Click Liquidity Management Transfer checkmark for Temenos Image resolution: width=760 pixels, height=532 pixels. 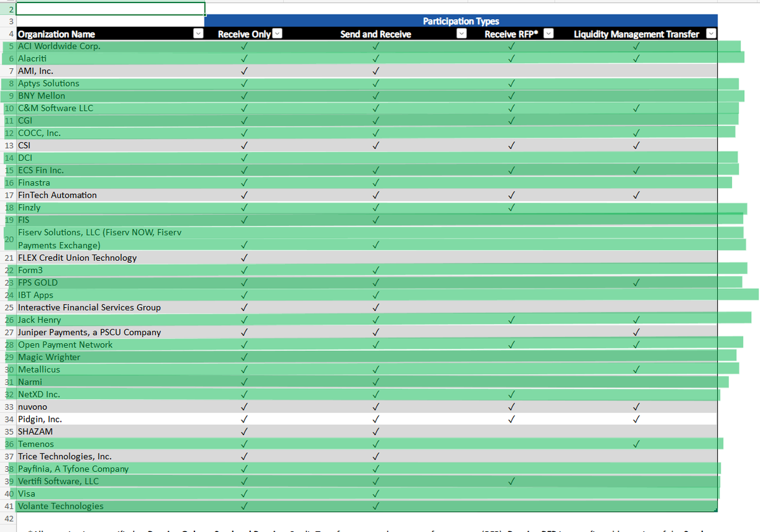636,444
